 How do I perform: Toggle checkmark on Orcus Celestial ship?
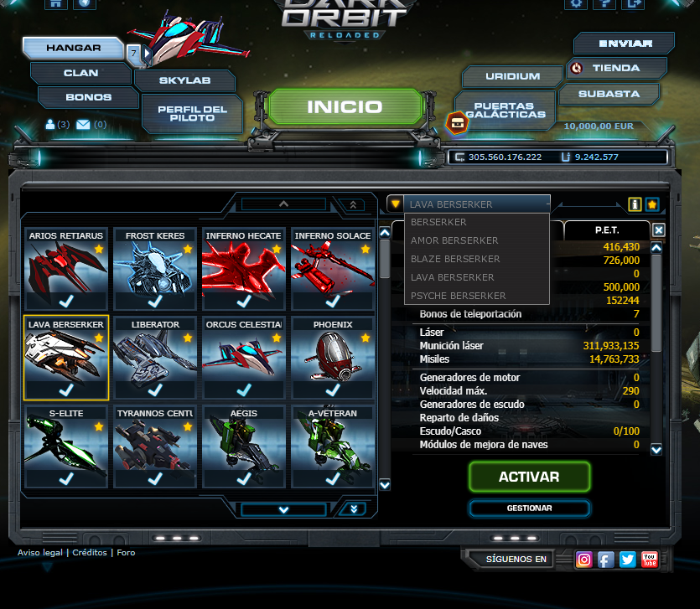point(244,390)
